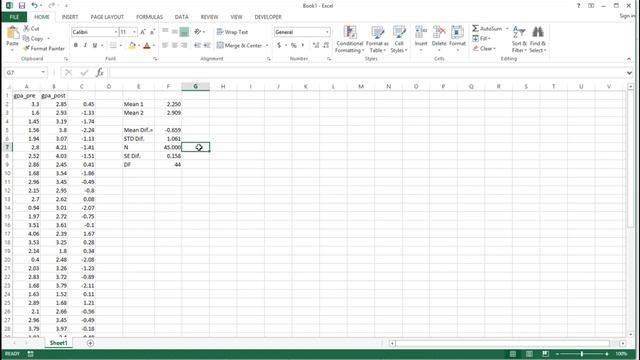
Task: Collapse the ribbon with the chevron
Action: coord(629,59)
